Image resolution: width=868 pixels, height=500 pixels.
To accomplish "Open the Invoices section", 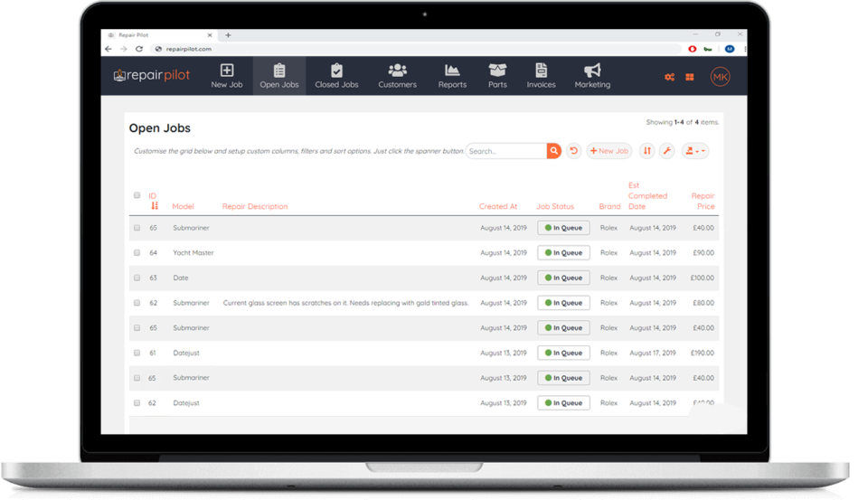I will (x=541, y=76).
